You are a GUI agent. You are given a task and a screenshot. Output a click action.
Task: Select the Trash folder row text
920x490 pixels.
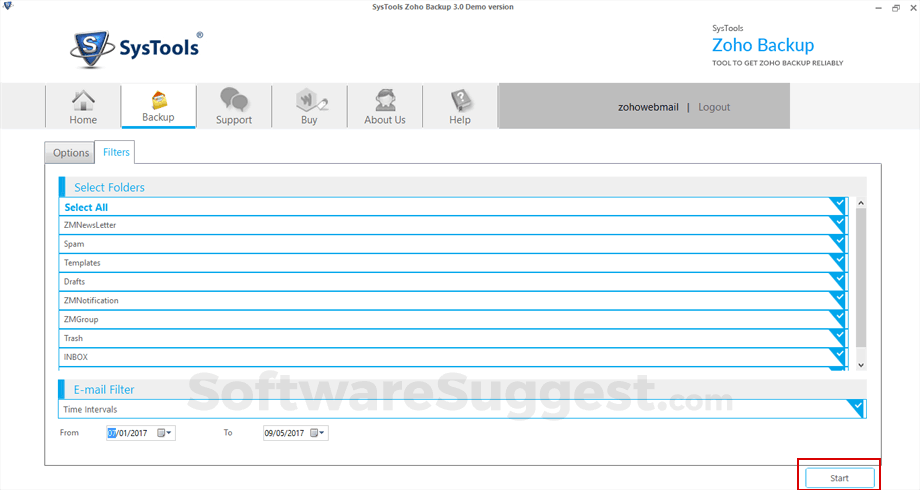pyautogui.click(x=73, y=338)
